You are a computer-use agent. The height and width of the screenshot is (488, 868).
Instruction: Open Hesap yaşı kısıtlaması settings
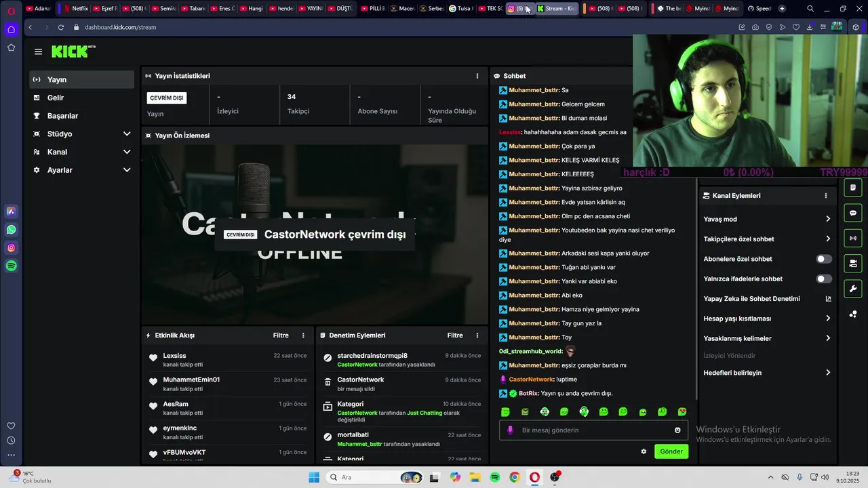point(828,319)
